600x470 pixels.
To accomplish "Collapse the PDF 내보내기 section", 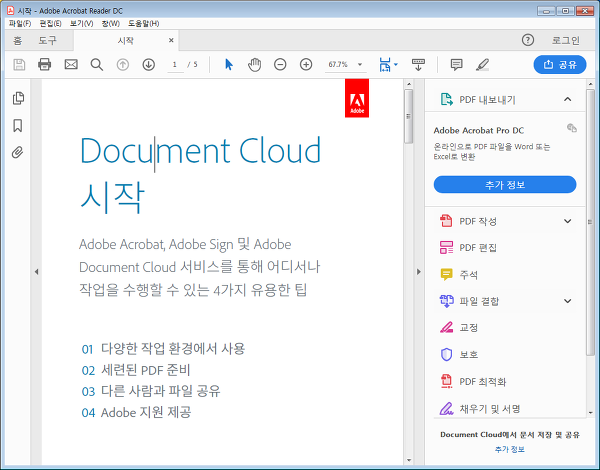I will [x=567, y=100].
